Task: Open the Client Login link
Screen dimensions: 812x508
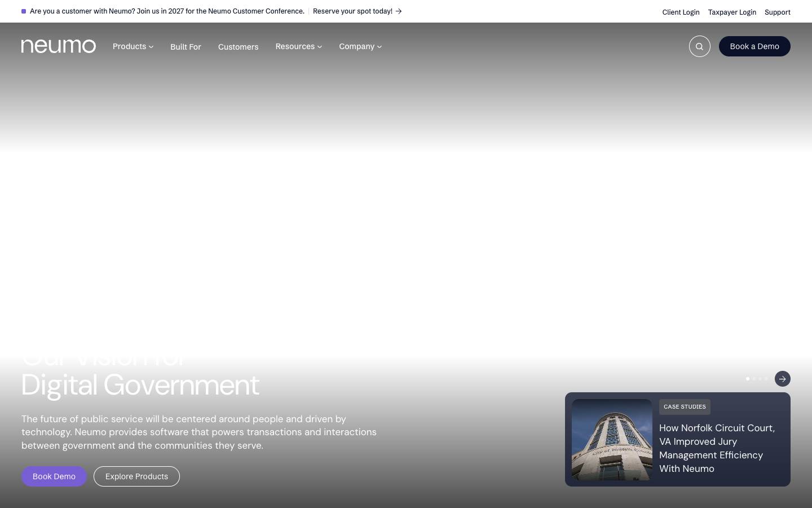Action: click(681, 12)
